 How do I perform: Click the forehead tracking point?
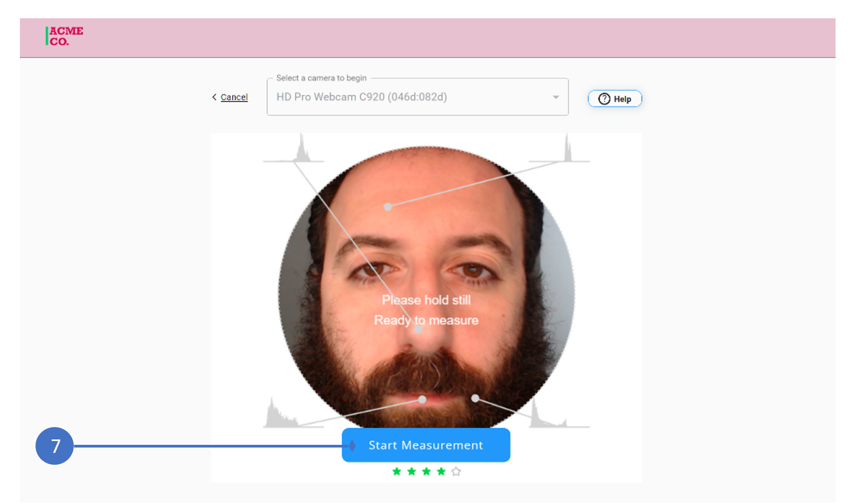(x=387, y=207)
